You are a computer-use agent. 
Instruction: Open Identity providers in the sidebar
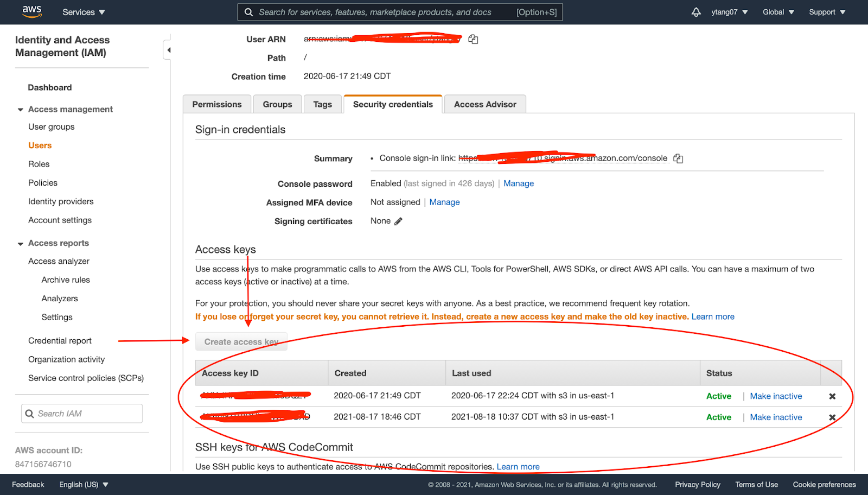[61, 201]
